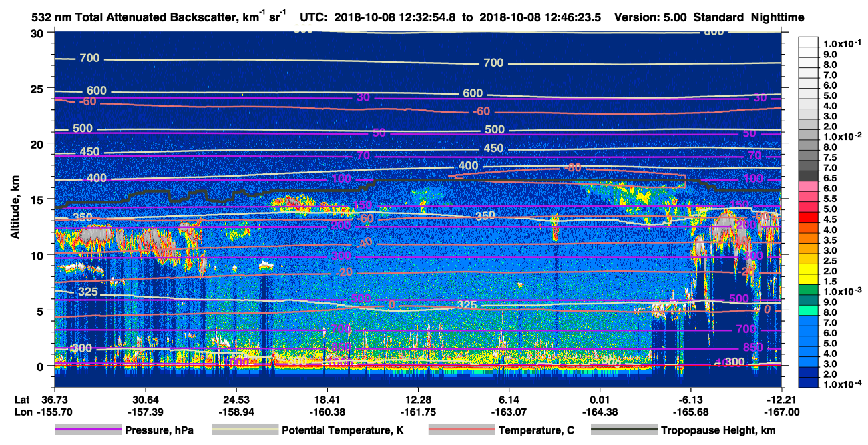Click the 'Tropopause Height, km' legend label

tap(718, 430)
